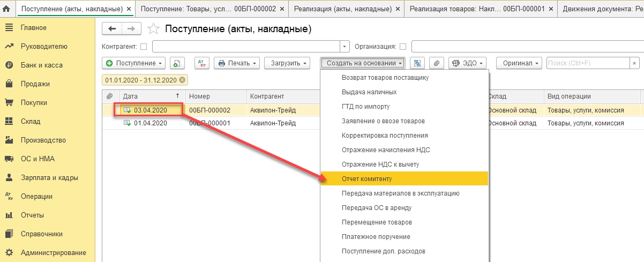Sort by the Дата column header

coord(152,96)
